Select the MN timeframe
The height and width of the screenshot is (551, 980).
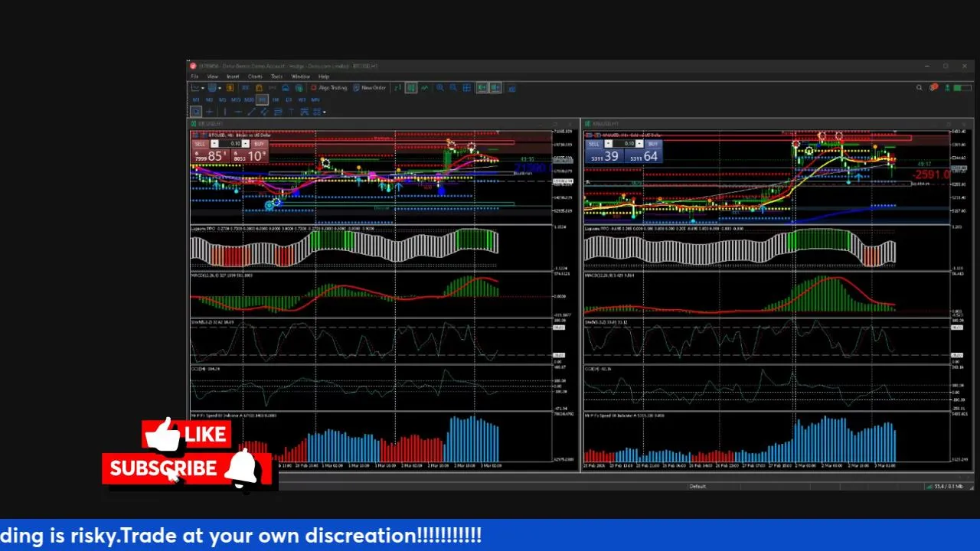pyautogui.click(x=315, y=100)
